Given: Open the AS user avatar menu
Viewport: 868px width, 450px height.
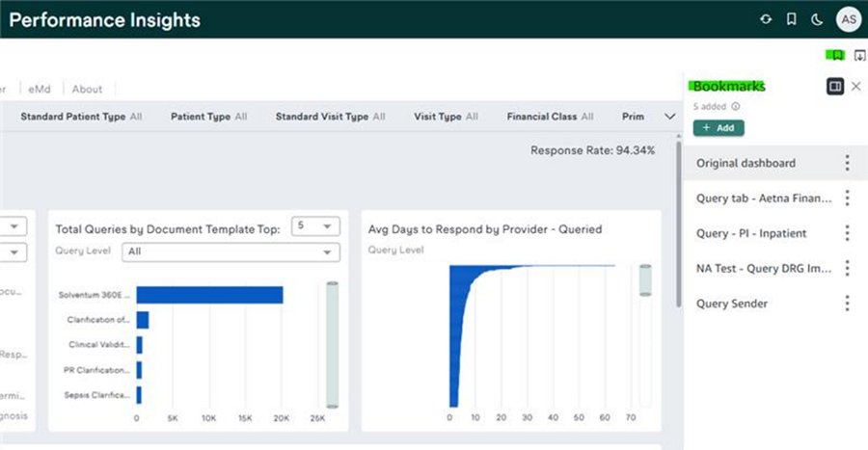Looking at the screenshot, I should (849, 20).
